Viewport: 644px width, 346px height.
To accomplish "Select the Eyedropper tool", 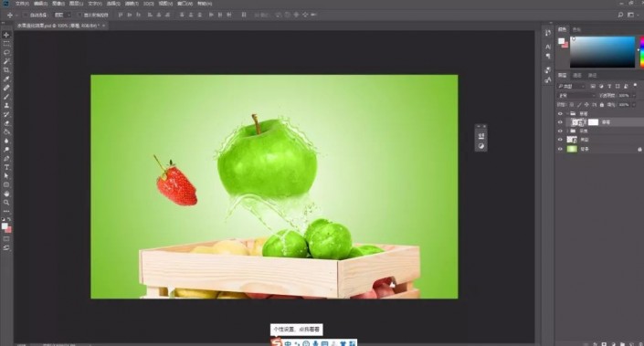I will (6, 79).
